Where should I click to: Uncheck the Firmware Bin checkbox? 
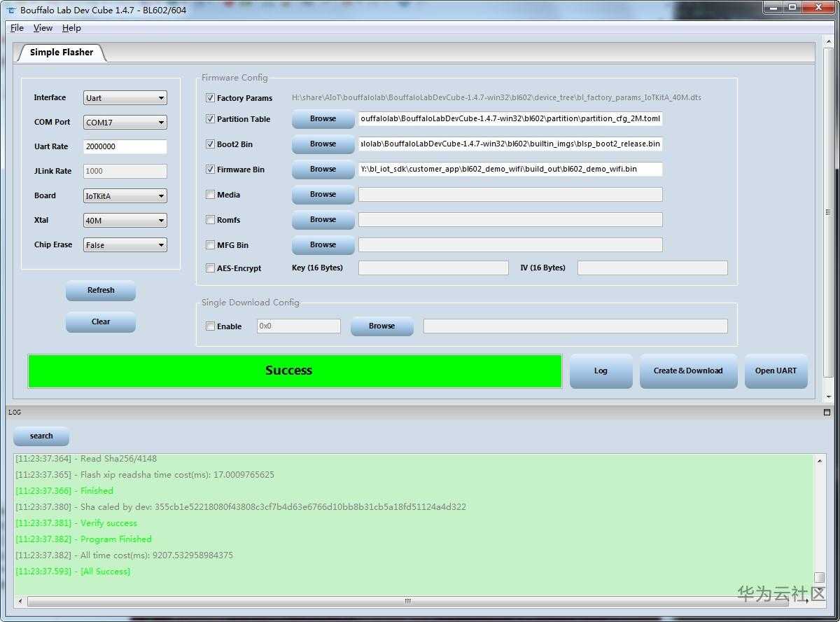tap(210, 170)
